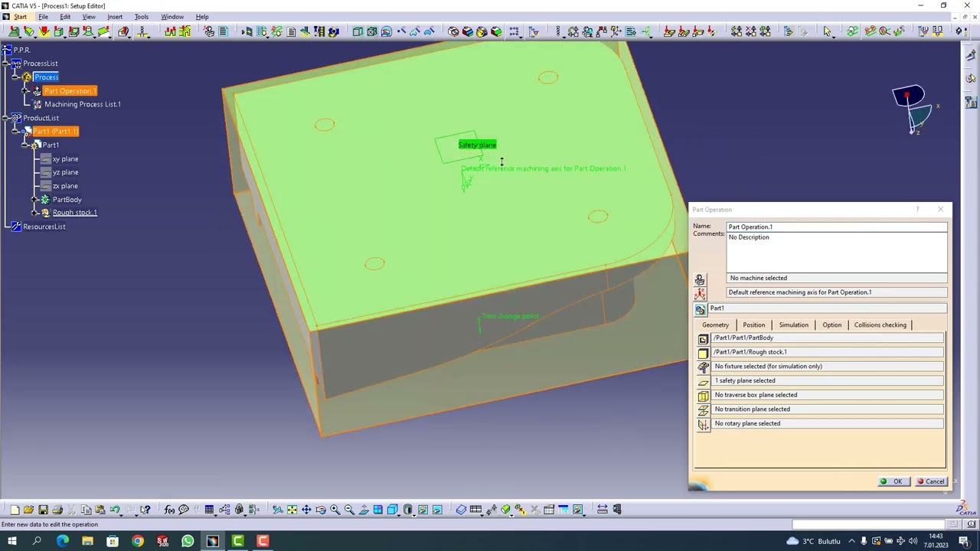The image size is (980, 551).
Task: Open the Start menu in CATIA menu bar
Action: (x=21, y=17)
